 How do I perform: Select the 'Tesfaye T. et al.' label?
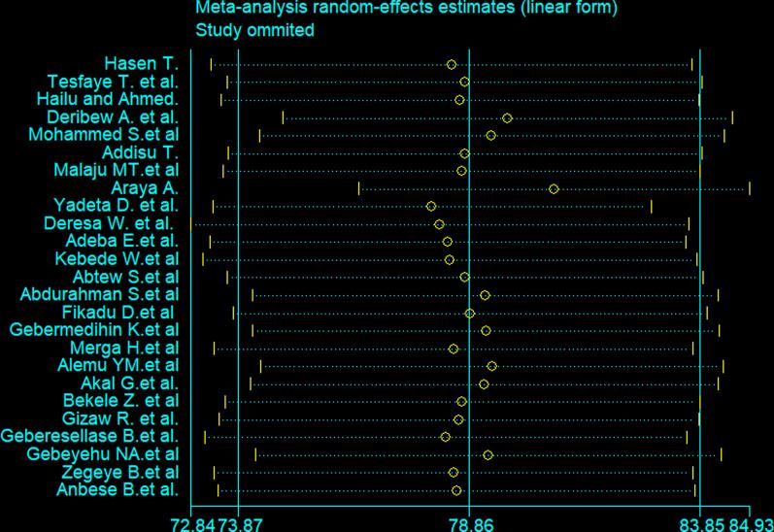pos(113,82)
